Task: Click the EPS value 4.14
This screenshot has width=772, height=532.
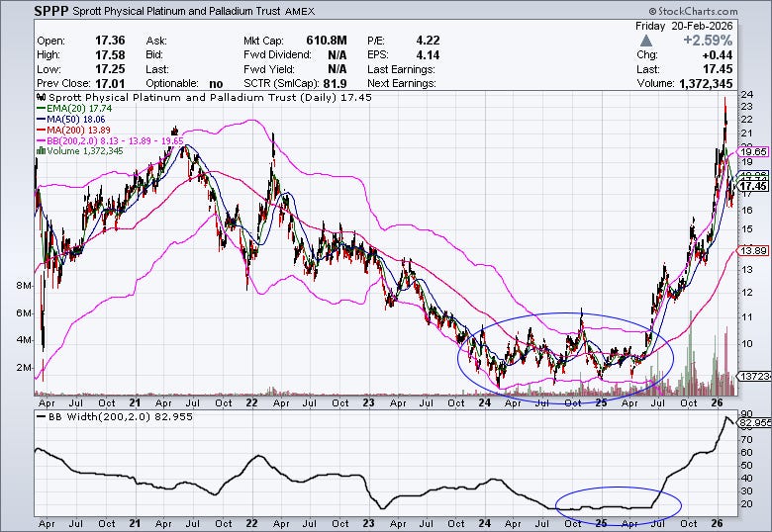Action: [x=428, y=54]
